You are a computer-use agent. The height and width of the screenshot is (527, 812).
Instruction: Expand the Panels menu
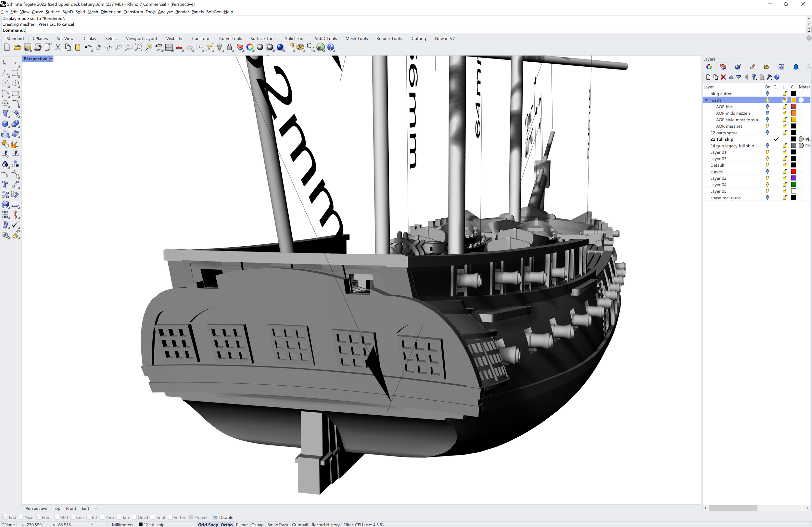click(197, 12)
